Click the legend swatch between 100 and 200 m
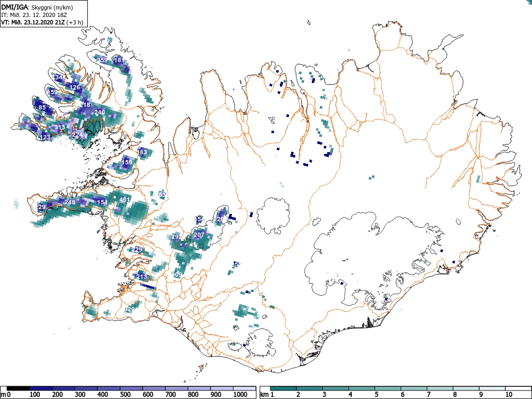Screen dimensions: 532x399 click(41, 388)
